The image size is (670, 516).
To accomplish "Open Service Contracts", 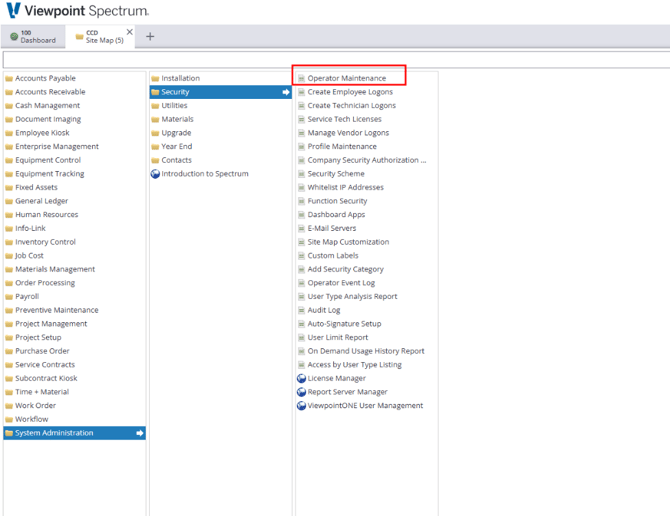I will 45,365.
